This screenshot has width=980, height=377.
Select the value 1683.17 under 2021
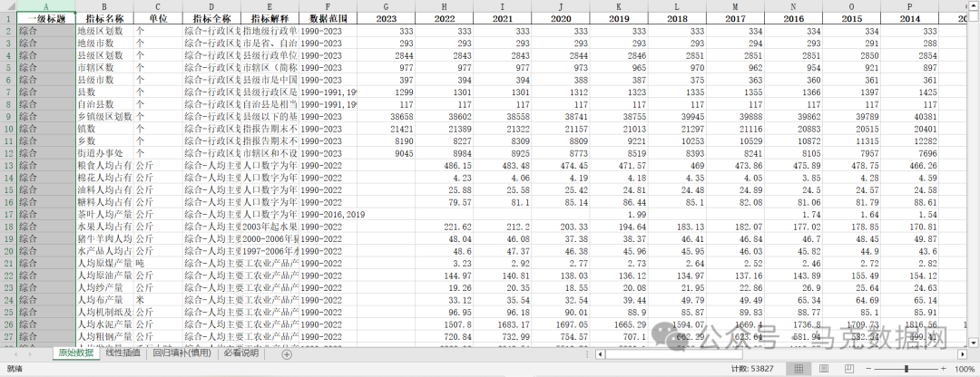(503, 324)
